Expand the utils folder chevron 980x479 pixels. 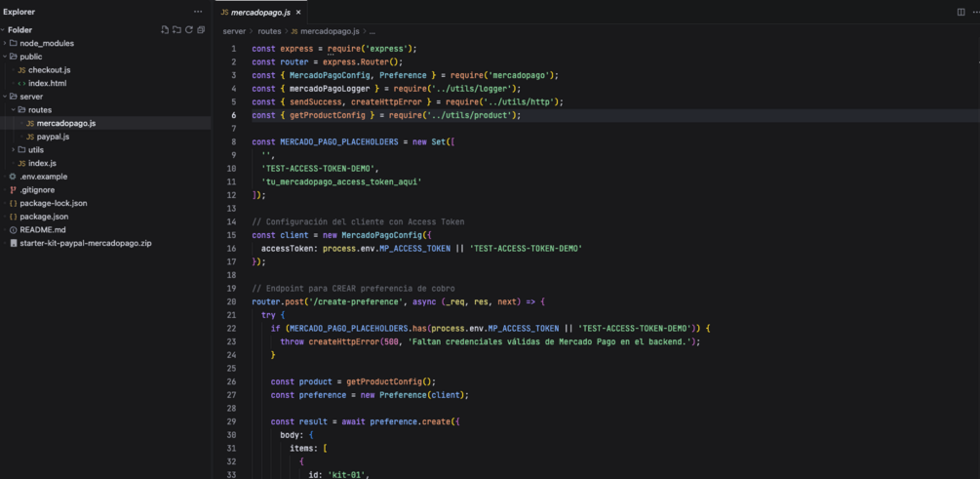point(14,150)
